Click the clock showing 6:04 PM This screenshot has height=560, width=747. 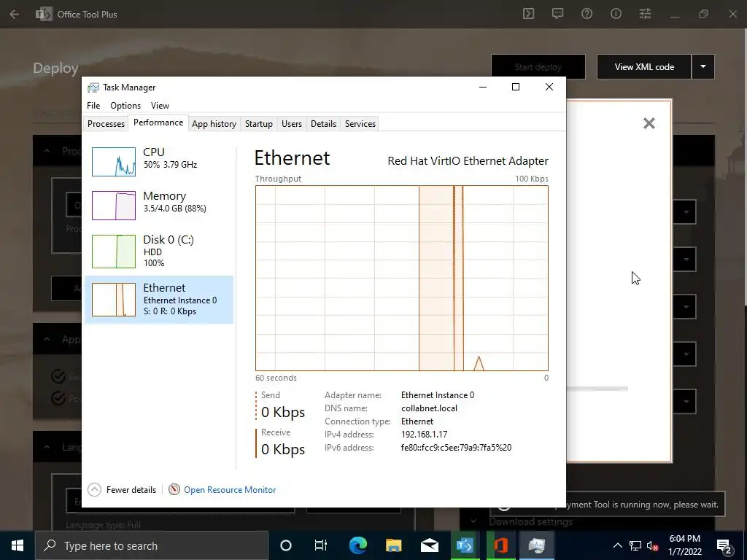coord(684,539)
